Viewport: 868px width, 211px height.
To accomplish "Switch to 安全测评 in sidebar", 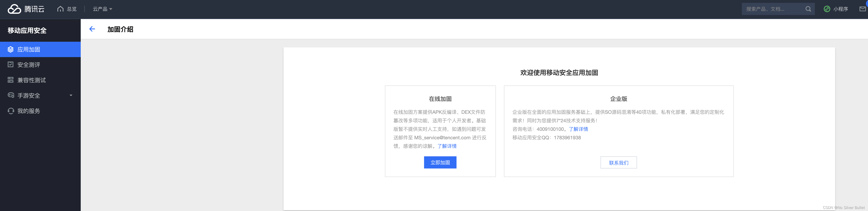I will click(29, 64).
